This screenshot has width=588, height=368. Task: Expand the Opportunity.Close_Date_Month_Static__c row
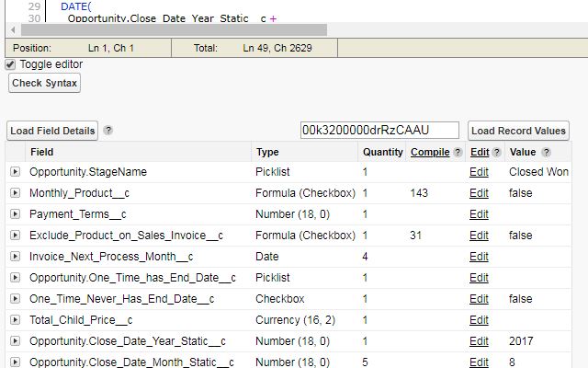coord(15,362)
